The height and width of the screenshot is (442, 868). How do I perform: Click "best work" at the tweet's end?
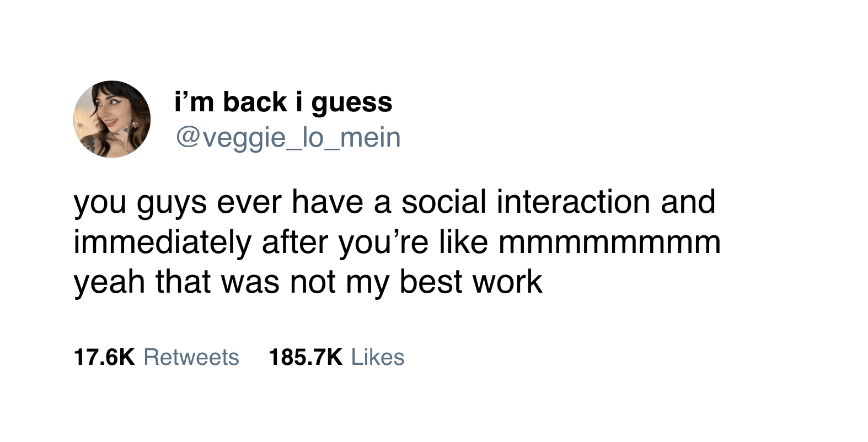pyautogui.click(x=471, y=282)
